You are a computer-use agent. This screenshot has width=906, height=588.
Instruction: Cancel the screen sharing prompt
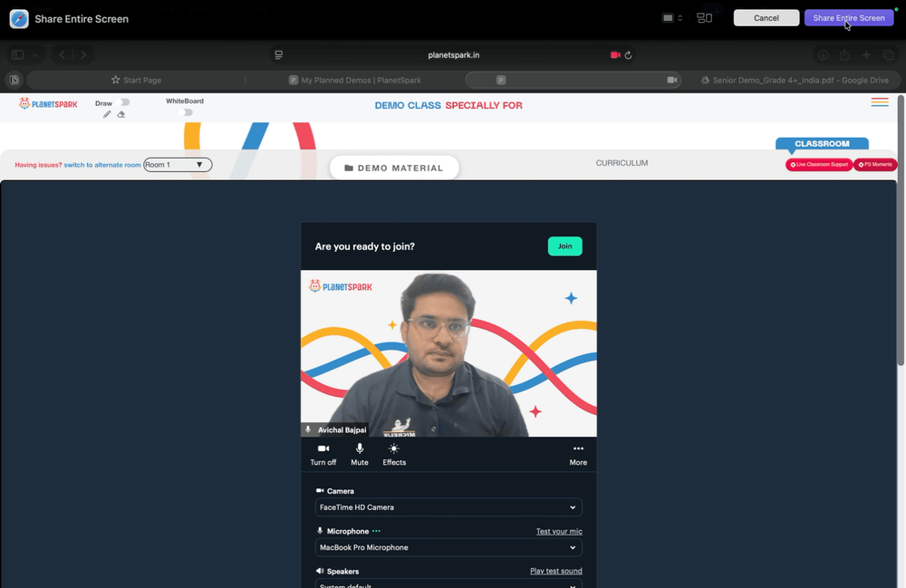766,18
